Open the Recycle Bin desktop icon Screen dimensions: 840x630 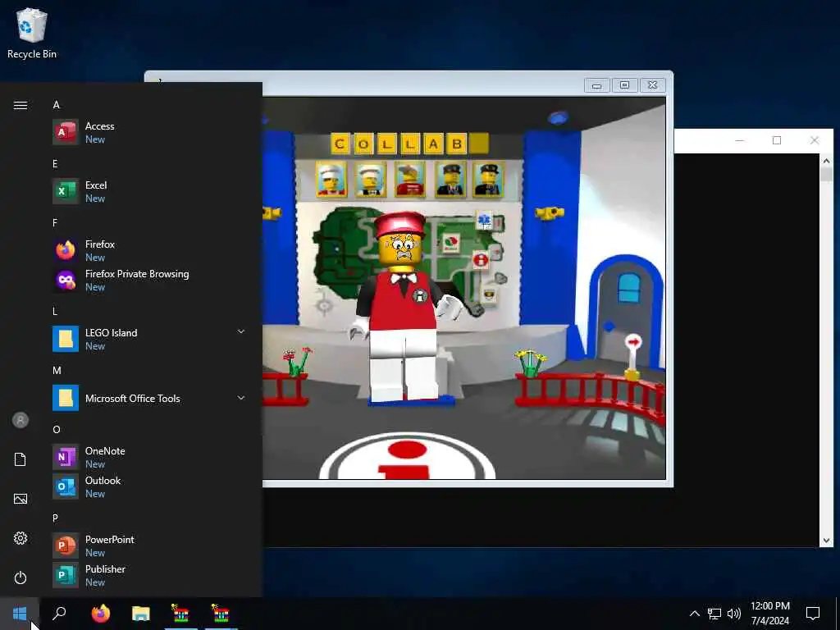pyautogui.click(x=32, y=33)
